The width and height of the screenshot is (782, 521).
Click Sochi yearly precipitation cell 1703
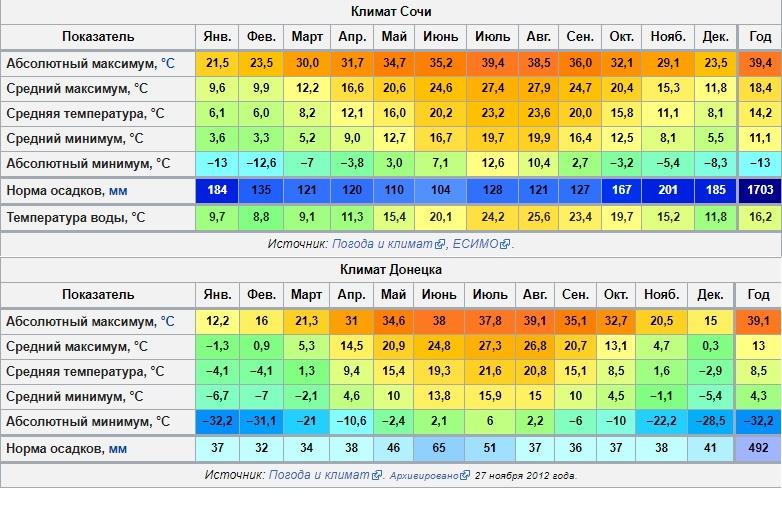[759, 189]
